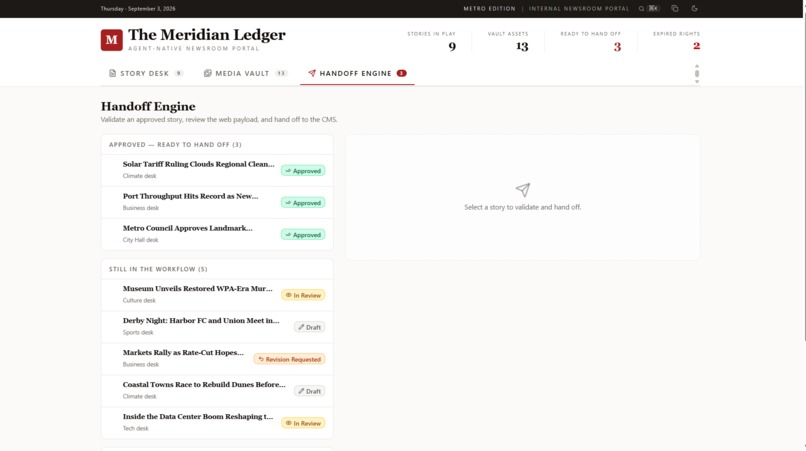Click the Metro Edition label
The height and width of the screenshot is (451, 806).
pos(489,9)
